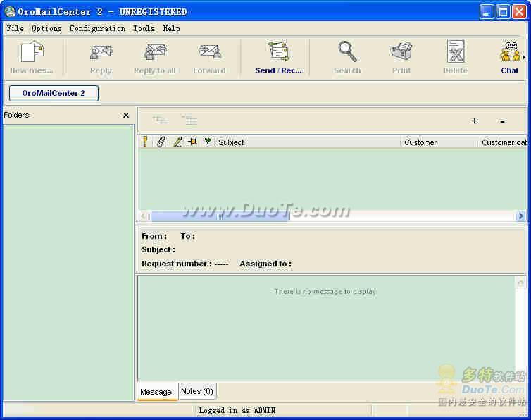Click the Delete toolbar icon

tap(456, 51)
